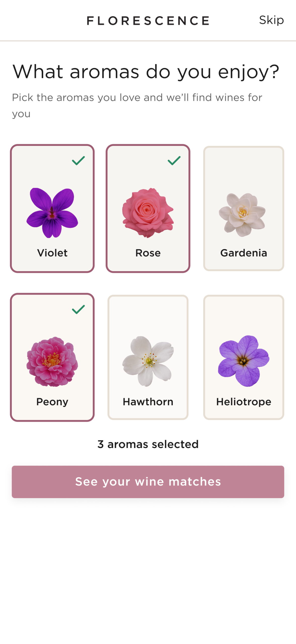Select the Gardenia aroma label
Viewport: 296px width, 644px height.
coord(243,253)
